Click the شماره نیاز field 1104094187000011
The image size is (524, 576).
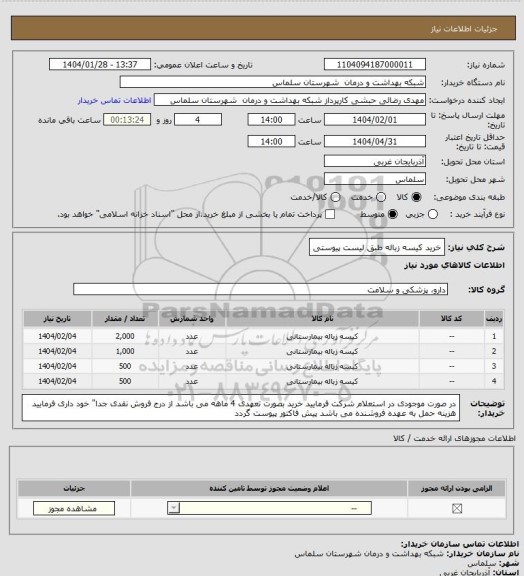coord(375,65)
